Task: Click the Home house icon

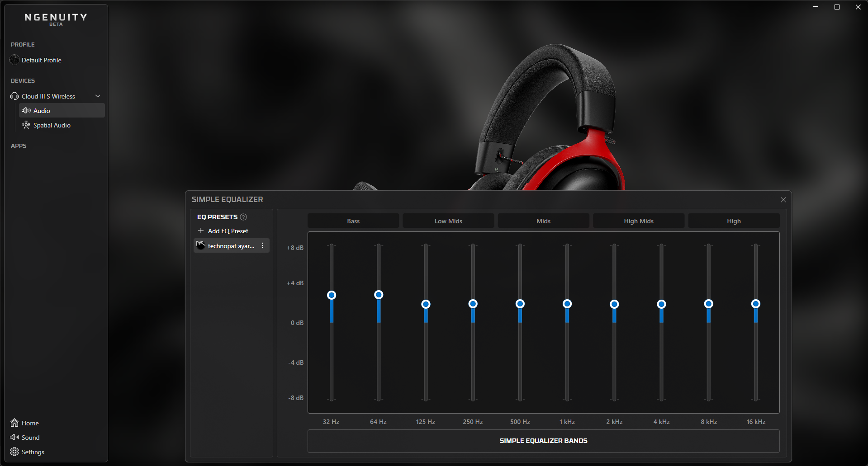Action: pos(14,423)
